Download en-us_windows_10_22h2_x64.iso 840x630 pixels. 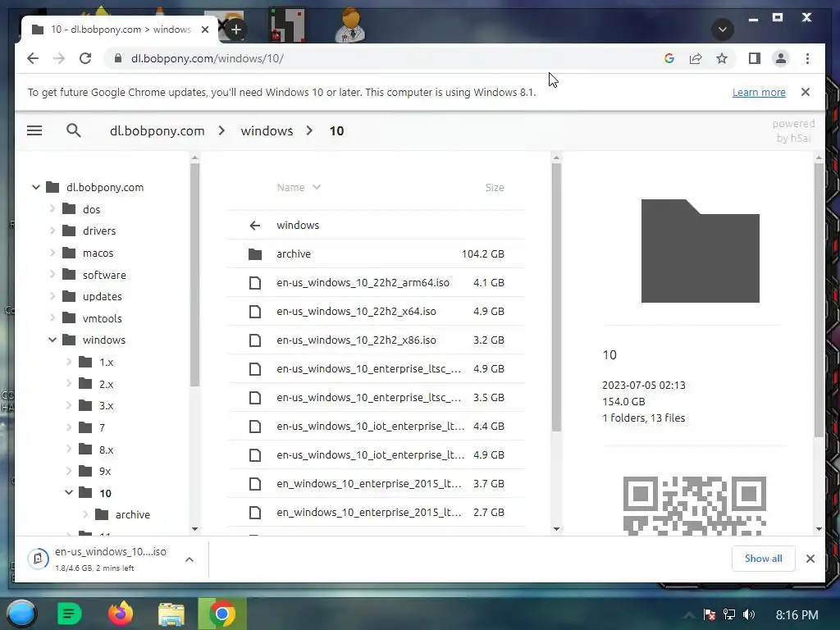pos(375,311)
